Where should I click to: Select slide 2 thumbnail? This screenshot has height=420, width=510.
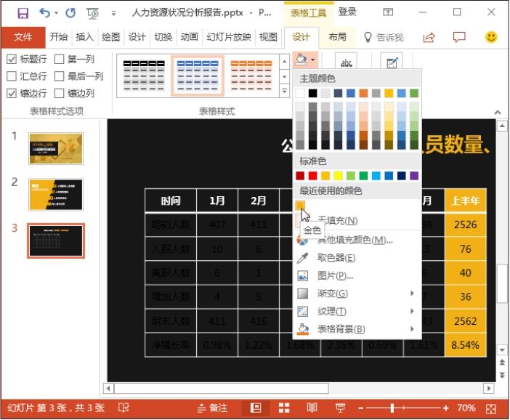[x=56, y=194]
